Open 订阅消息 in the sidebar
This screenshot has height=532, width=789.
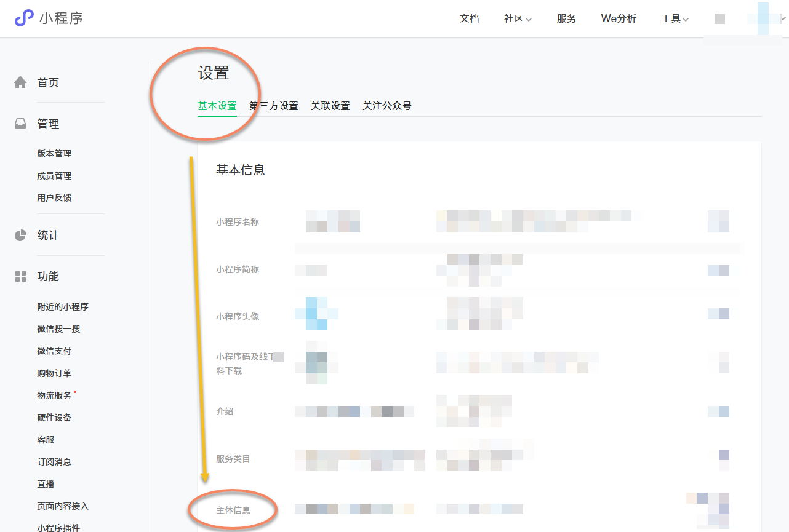54,462
